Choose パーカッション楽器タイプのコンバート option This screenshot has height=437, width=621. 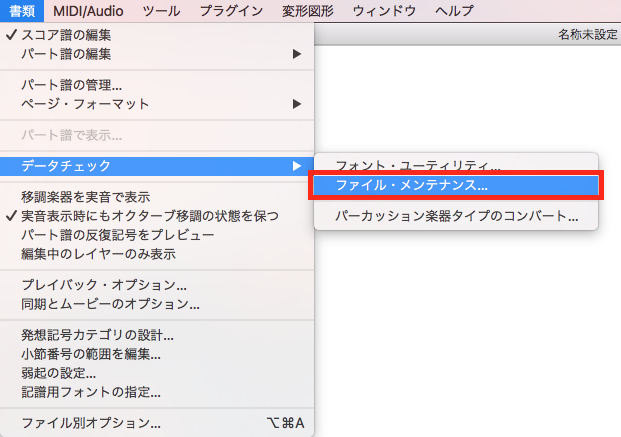pos(456,215)
